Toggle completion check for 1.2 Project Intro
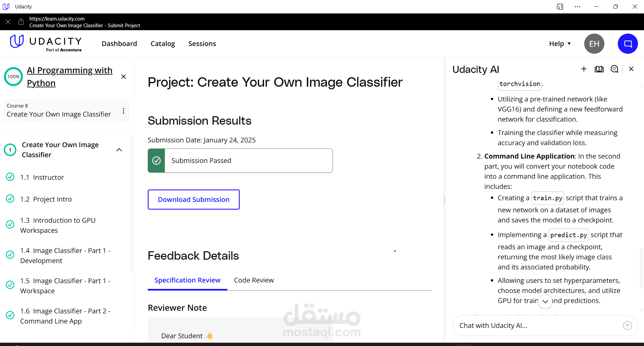 (x=10, y=199)
